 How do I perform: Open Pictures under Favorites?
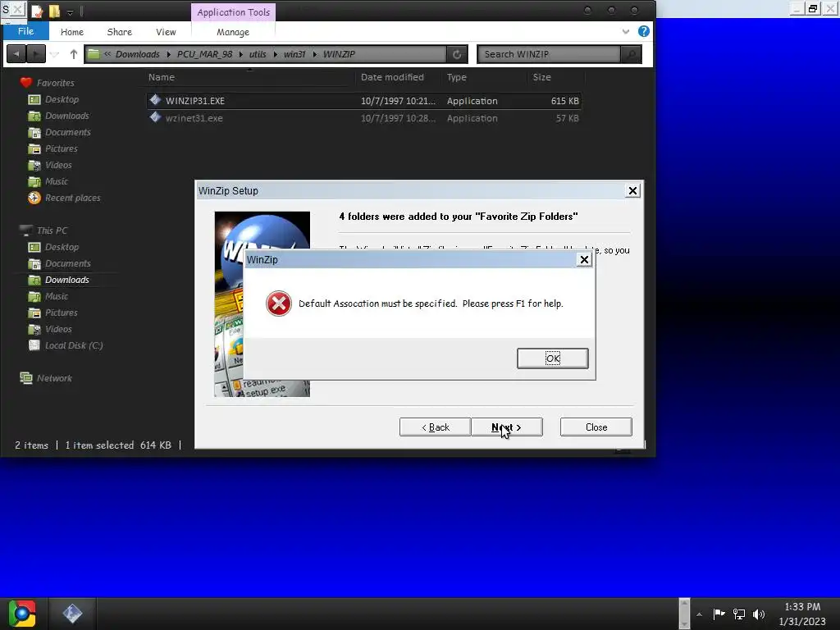pyautogui.click(x=61, y=149)
